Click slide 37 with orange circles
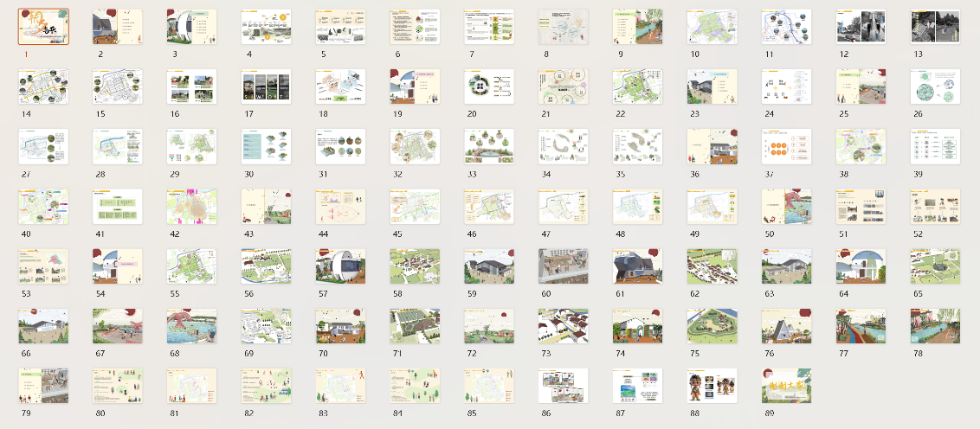This screenshot has height=429, width=980. pos(787,146)
